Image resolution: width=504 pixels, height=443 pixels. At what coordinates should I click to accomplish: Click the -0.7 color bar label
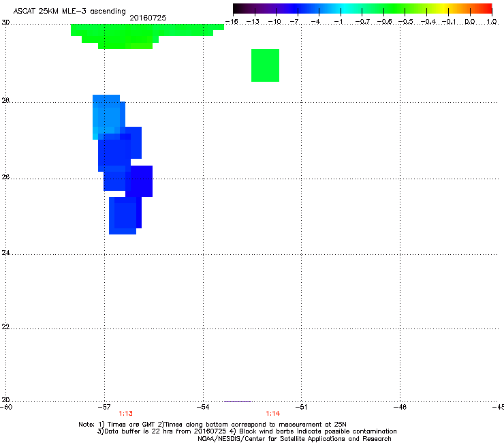362,22
